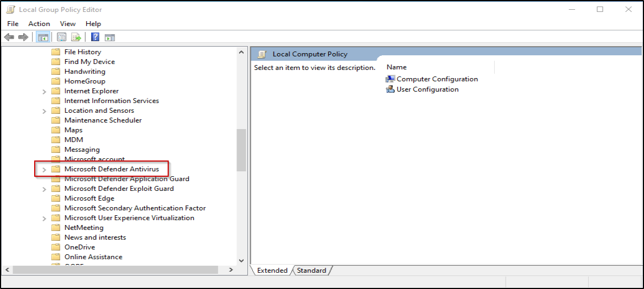The height and width of the screenshot is (289, 644).
Task: Click the MDM folder icon
Action: point(56,139)
